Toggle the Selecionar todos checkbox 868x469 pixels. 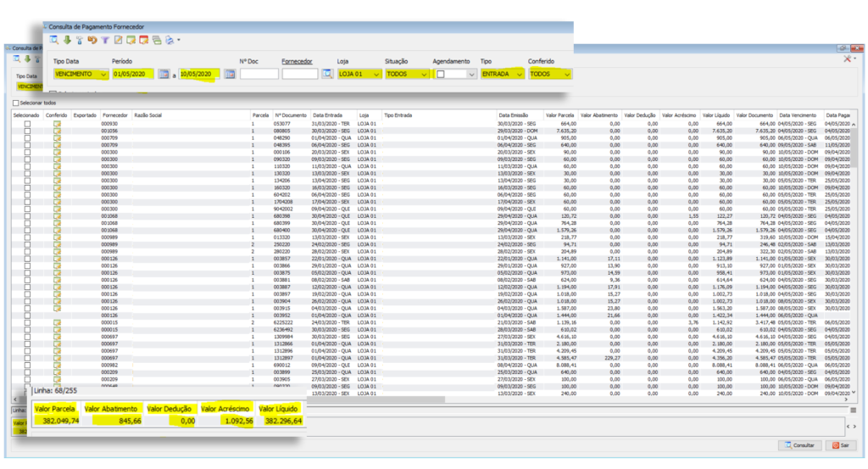pos(15,103)
